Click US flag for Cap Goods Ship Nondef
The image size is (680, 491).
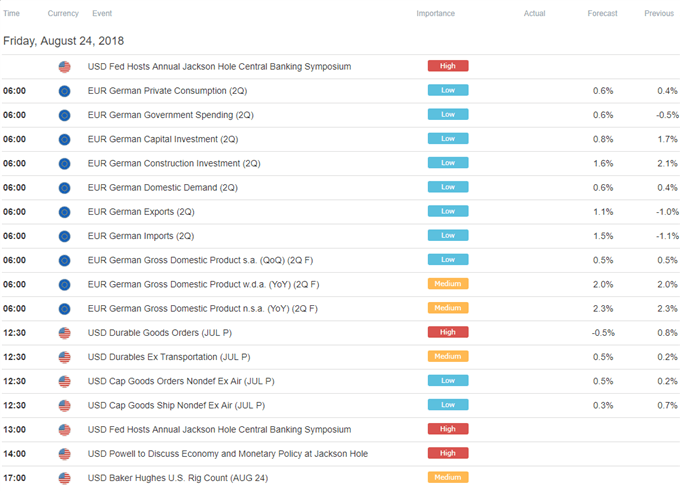click(x=65, y=406)
